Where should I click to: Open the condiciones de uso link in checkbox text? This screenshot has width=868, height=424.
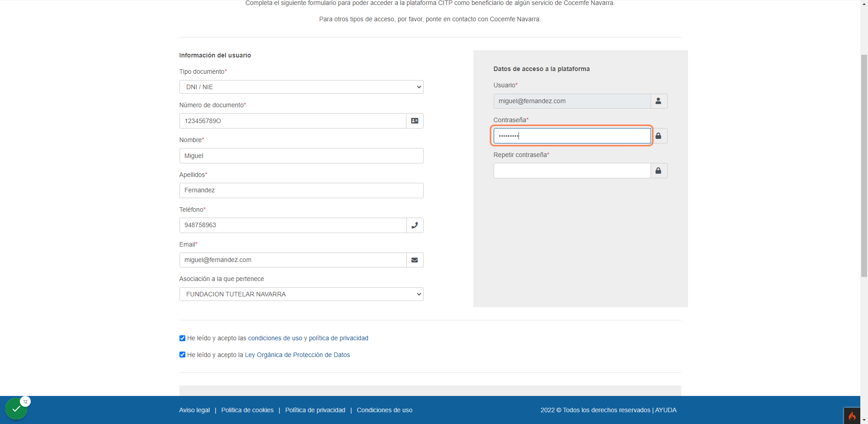[x=275, y=338]
